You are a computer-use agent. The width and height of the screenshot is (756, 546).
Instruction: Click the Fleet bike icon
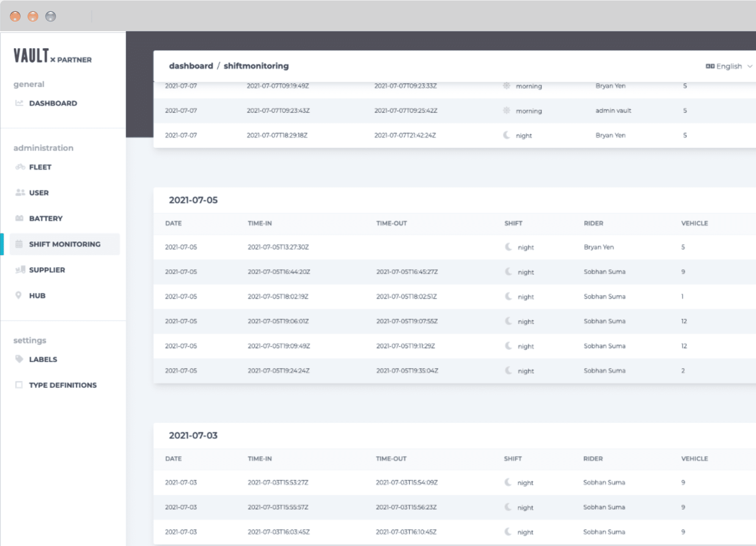[x=20, y=167]
